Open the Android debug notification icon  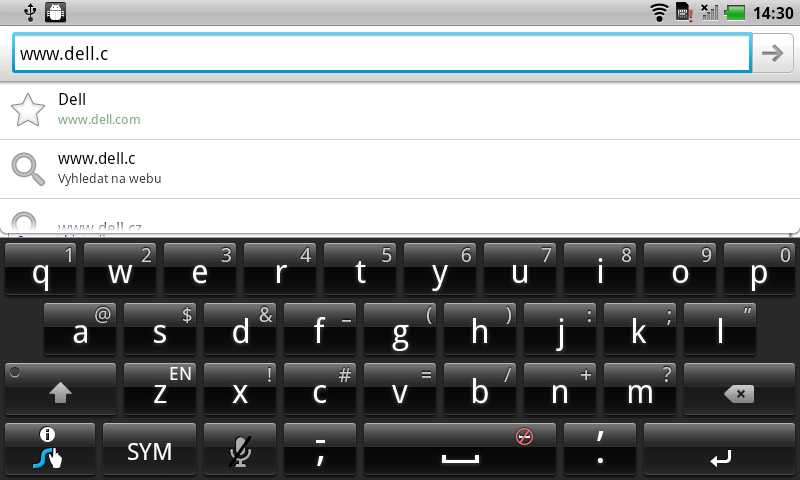[55, 12]
